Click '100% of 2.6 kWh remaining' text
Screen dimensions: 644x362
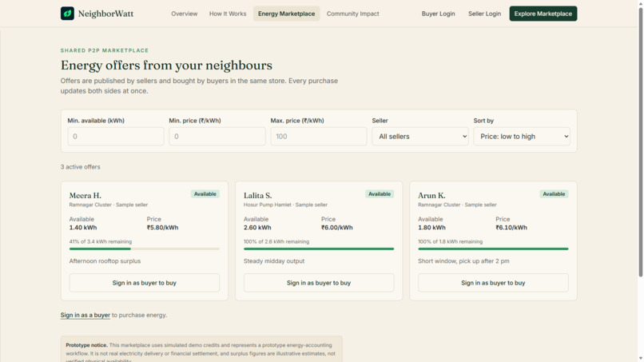tap(276, 241)
